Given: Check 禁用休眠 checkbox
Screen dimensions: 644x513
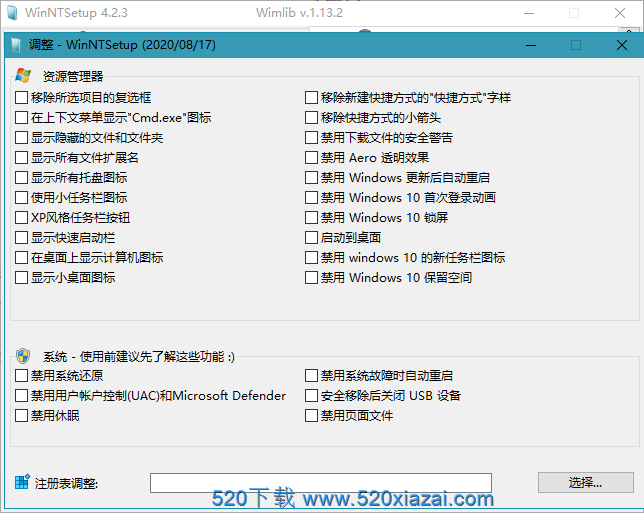Looking at the screenshot, I should pyautogui.click(x=21, y=416).
